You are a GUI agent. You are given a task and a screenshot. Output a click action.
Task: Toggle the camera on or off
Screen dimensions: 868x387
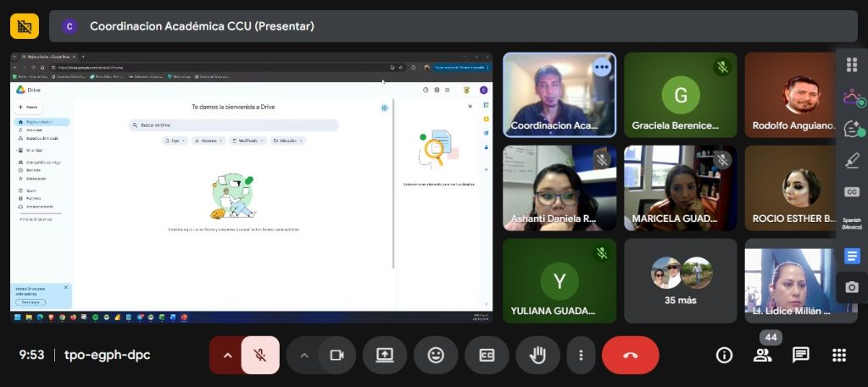pyautogui.click(x=337, y=355)
